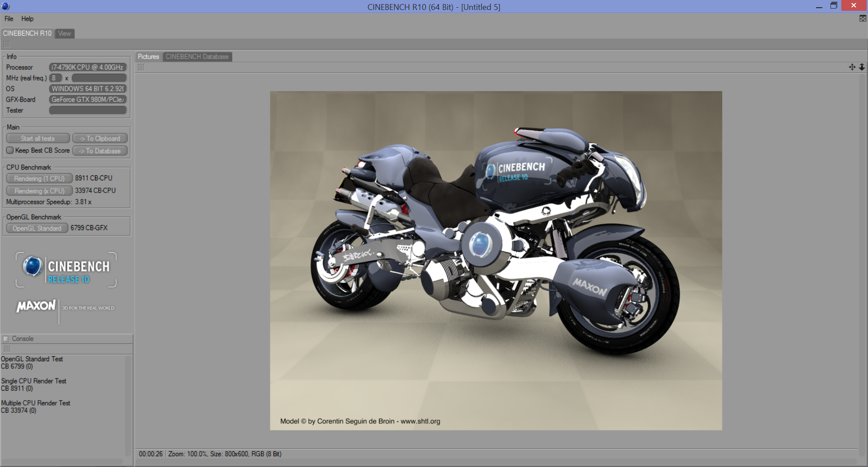868x467 pixels.
Task: Click the GFX-Board field GeForce GTX 980M
Action: coord(88,99)
